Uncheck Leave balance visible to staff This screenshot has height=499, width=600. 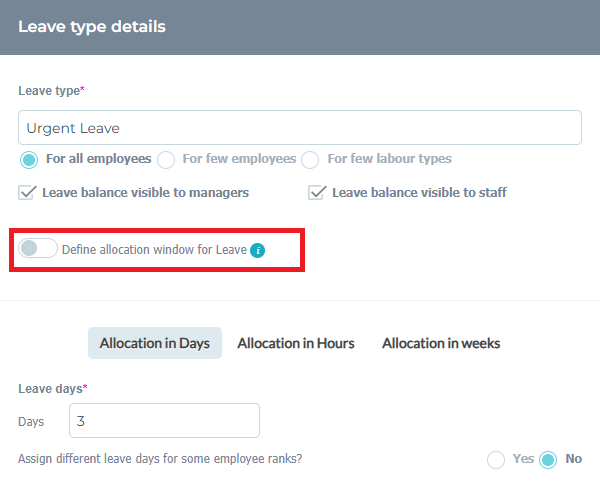coord(317,192)
